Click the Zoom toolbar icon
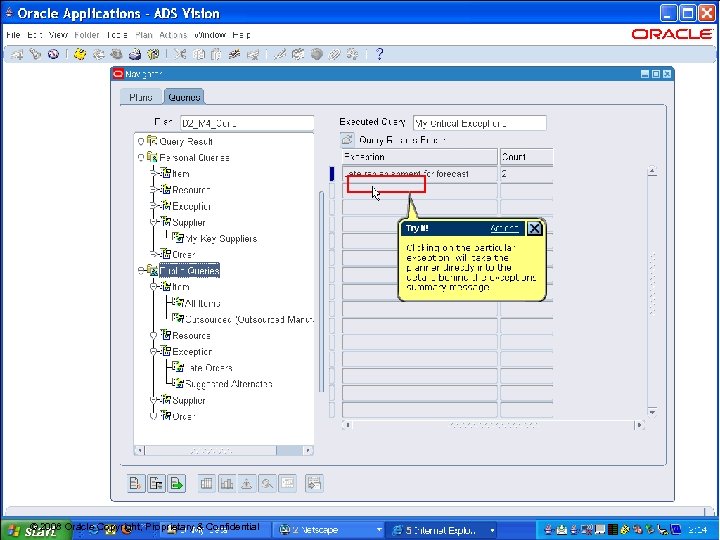Viewport: 720px width, 540px height. (x=298, y=54)
